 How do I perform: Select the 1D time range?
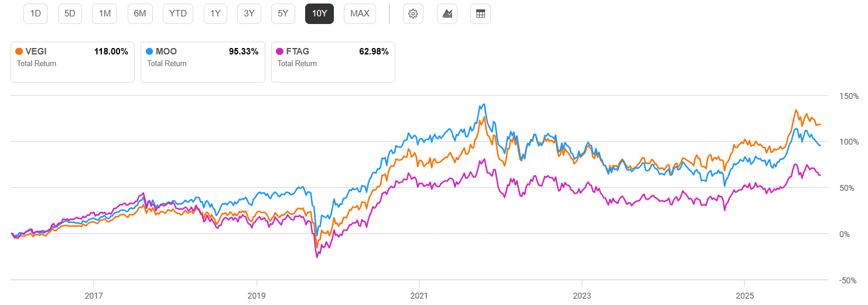click(36, 13)
